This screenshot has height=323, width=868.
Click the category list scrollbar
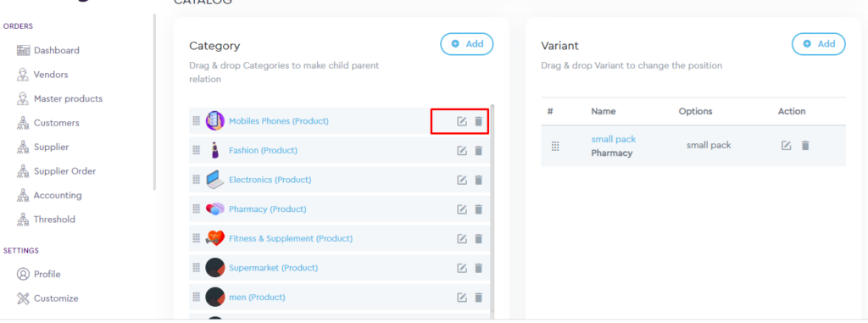(x=492, y=210)
